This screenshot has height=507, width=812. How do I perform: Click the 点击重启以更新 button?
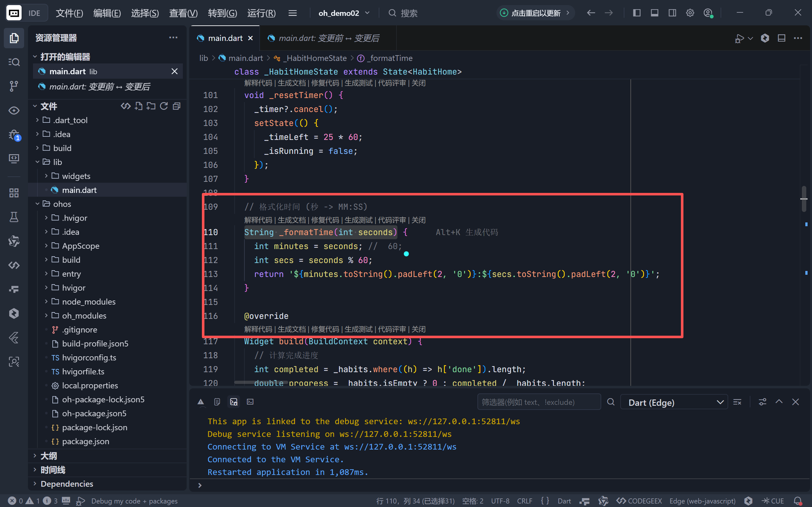point(535,13)
